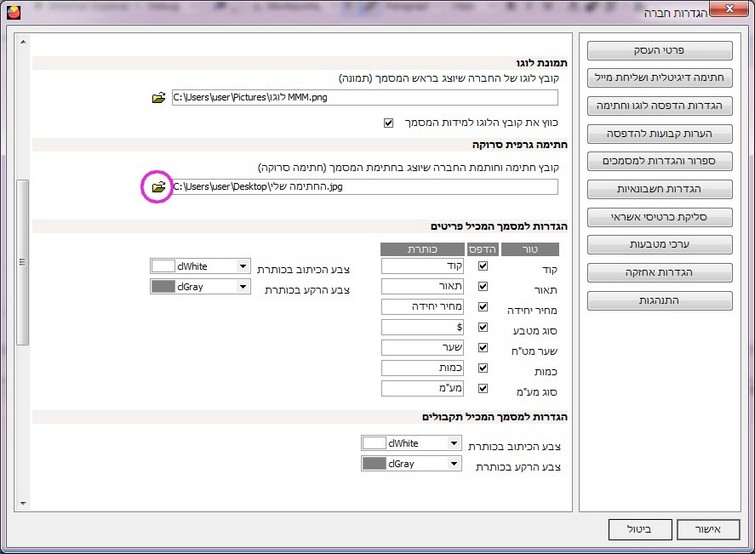
Task: Open the header text color dropdown for items
Action: click(242, 266)
